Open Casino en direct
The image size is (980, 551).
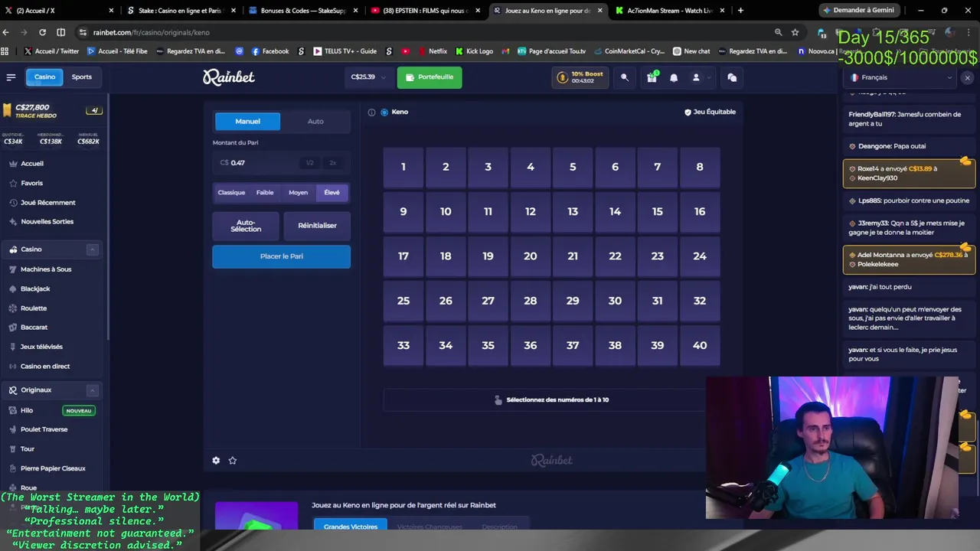(x=44, y=366)
